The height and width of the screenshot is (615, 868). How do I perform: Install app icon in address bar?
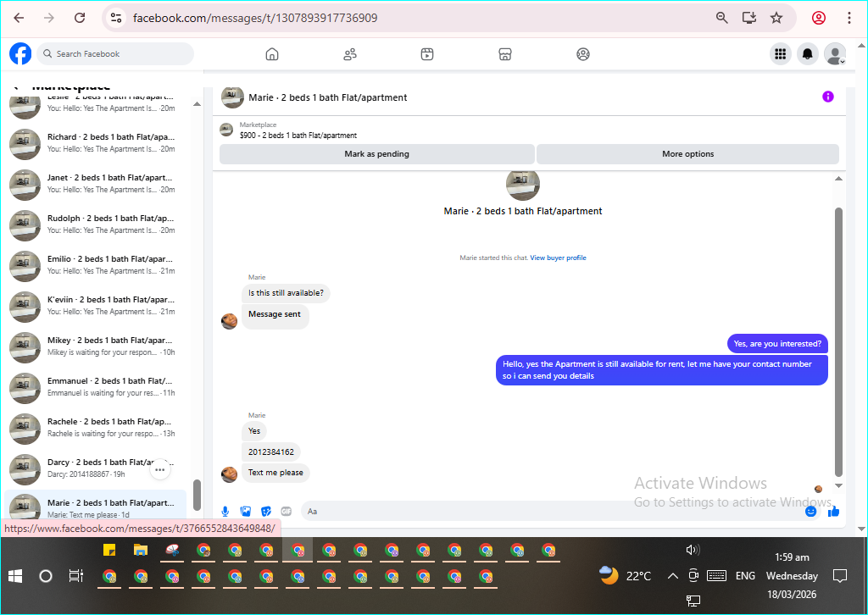[x=749, y=18]
